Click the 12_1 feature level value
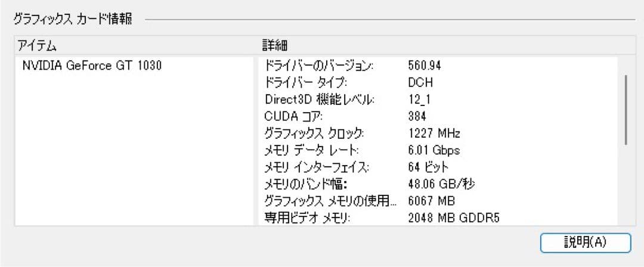The image size is (644, 267). coord(419,100)
